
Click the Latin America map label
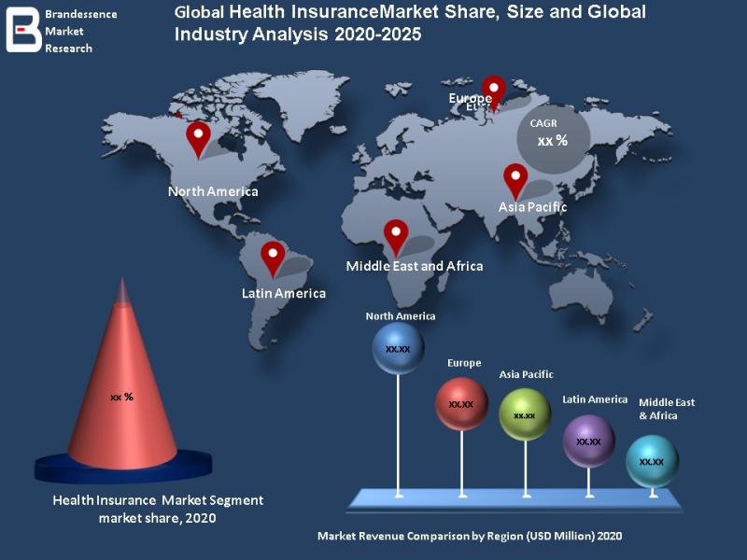pyautogui.click(x=284, y=293)
